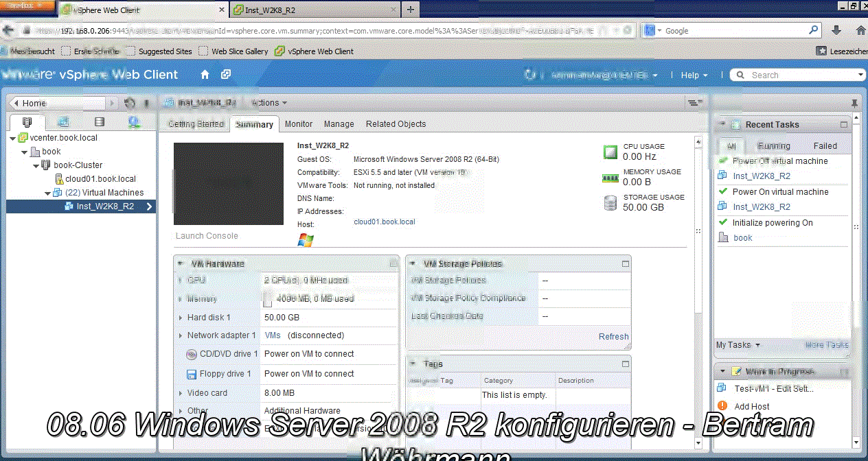Open the panel layout options icon

tap(695, 102)
